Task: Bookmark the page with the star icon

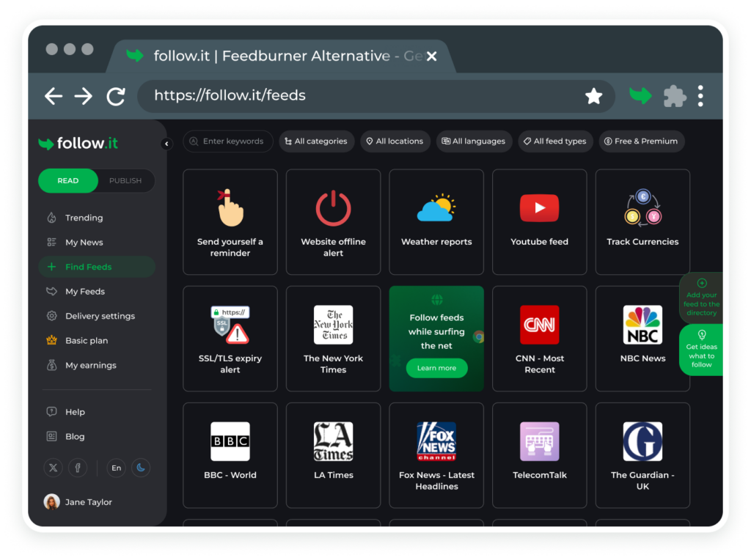Action: point(593,96)
